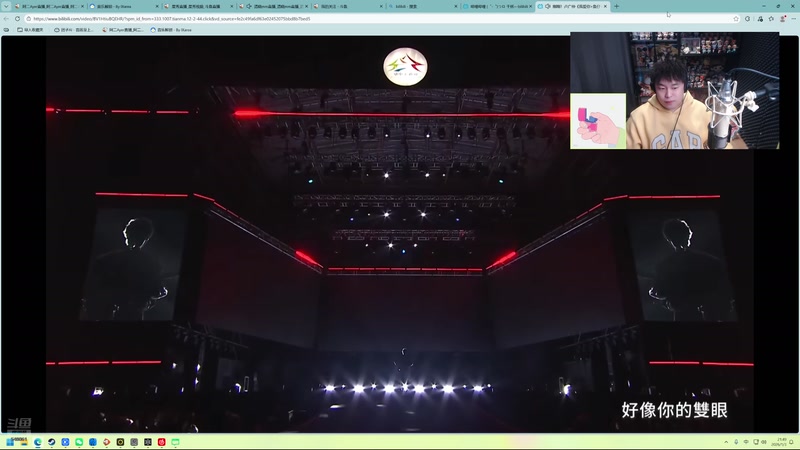Open the black square taskbar app icon
This screenshot has height=450, width=800.
click(x=148, y=442)
